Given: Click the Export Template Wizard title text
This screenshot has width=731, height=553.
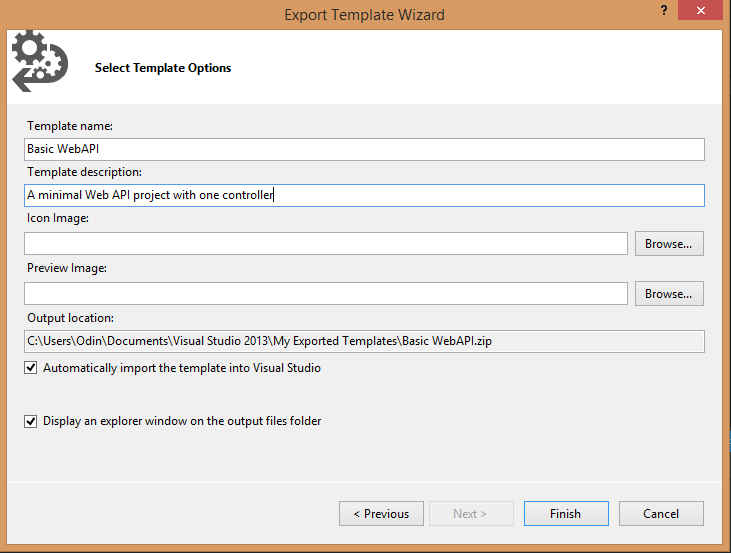Looking at the screenshot, I should coord(365,15).
